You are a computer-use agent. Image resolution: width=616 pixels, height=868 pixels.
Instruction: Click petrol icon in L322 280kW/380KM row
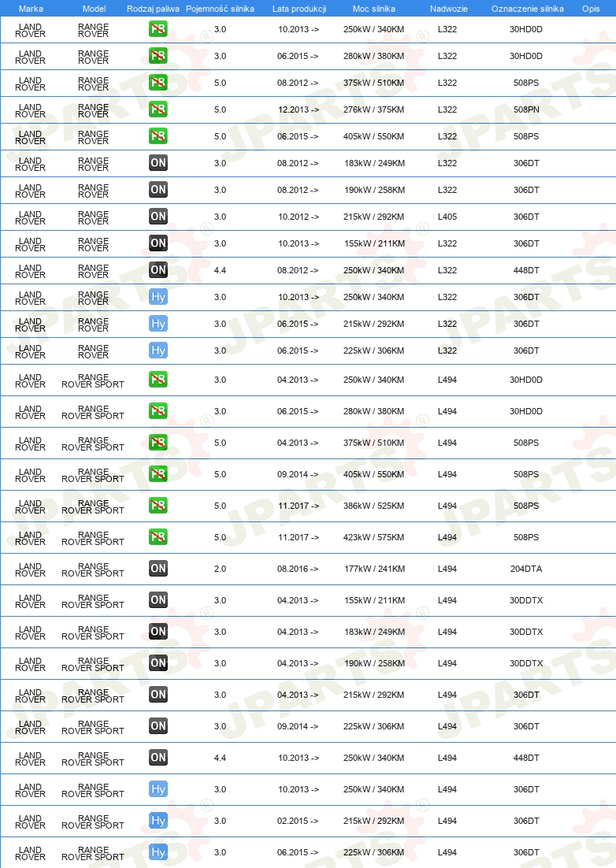[x=158, y=55]
